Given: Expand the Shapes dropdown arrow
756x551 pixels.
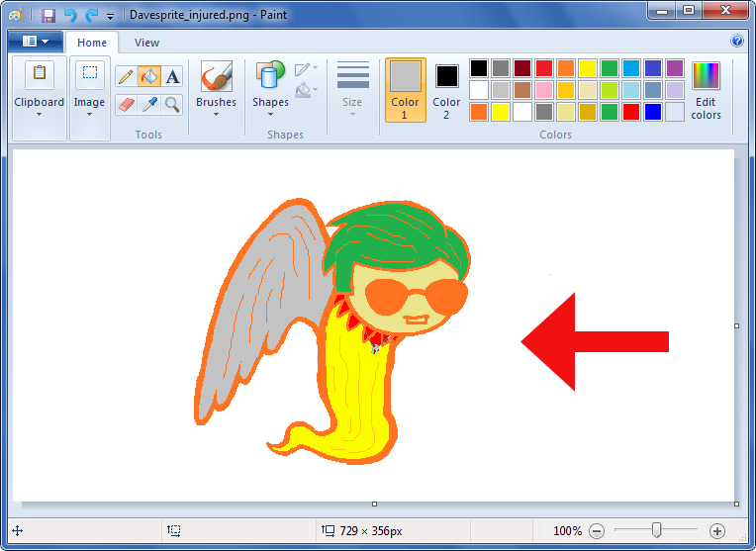Looking at the screenshot, I should [x=270, y=114].
